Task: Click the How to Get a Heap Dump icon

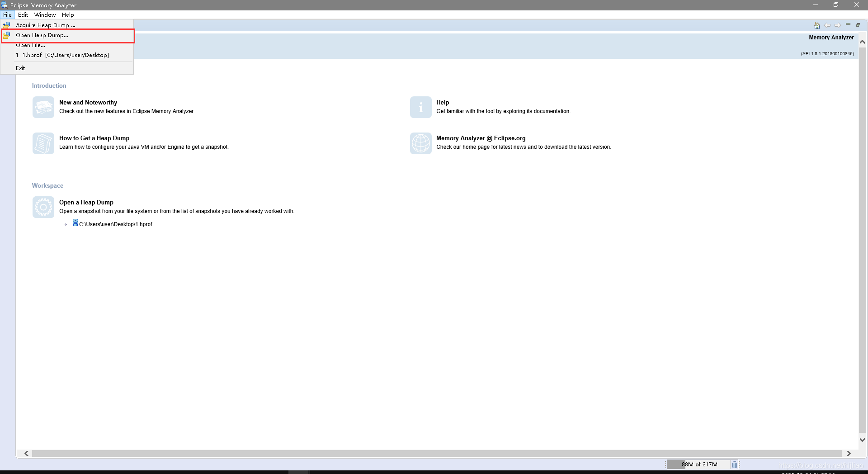Action: [x=43, y=143]
